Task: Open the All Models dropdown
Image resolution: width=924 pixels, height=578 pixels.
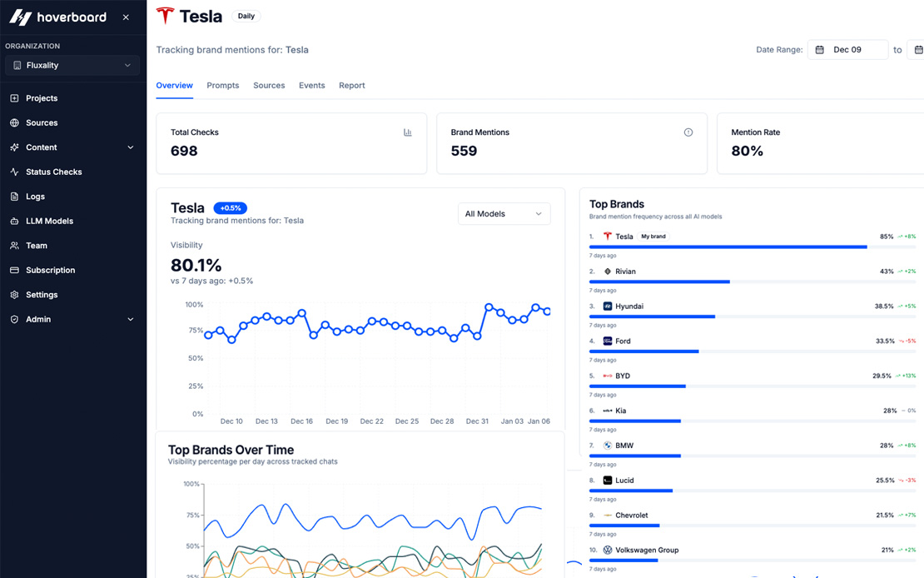Action: pyautogui.click(x=504, y=213)
